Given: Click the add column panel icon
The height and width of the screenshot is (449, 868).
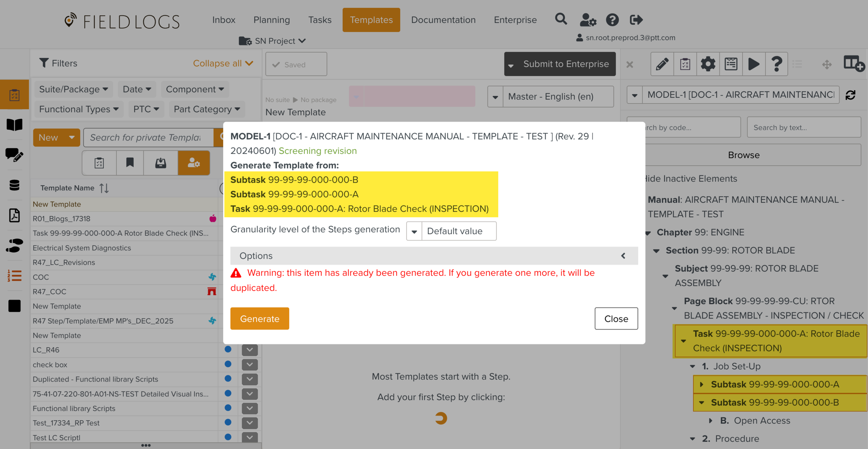Looking at the screenshot, I should 853,64.
